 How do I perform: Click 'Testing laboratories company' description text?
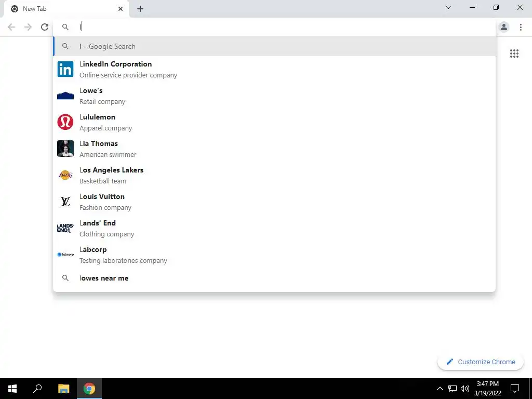coord(123,261)
